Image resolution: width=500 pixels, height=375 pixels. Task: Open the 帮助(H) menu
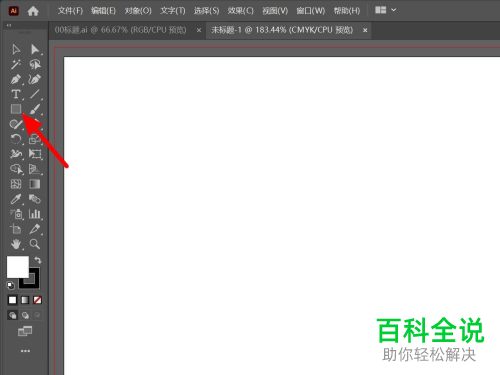(347, 11)
